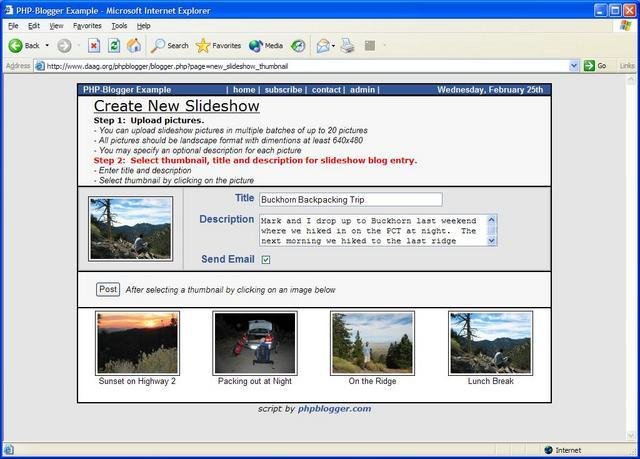Click the On the Ridge caption

pyautogui.click(x=372, y=381)
